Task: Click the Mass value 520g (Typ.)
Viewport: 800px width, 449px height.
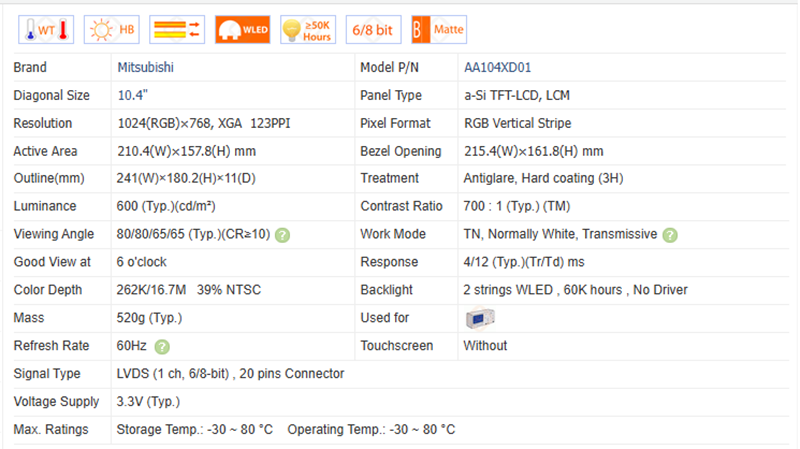Action: click(x=149, y=318)
